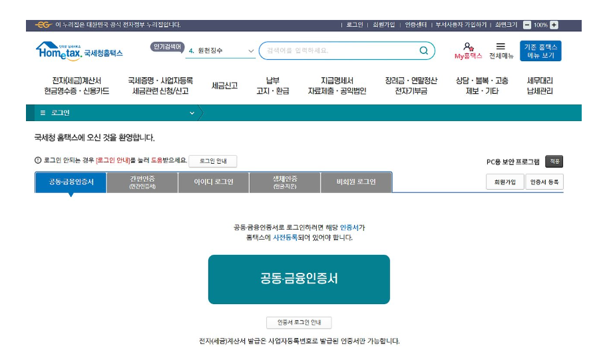The width and height of the screenshot is (605, 364).
Task: Switch to the 아이디 로그인 tab
Action: (214, 182)
